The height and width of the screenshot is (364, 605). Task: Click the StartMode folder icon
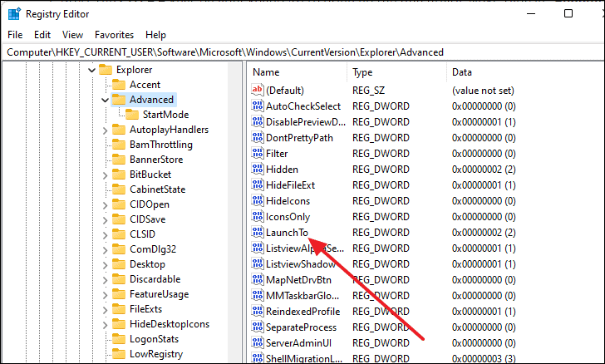tap(132, 114)
